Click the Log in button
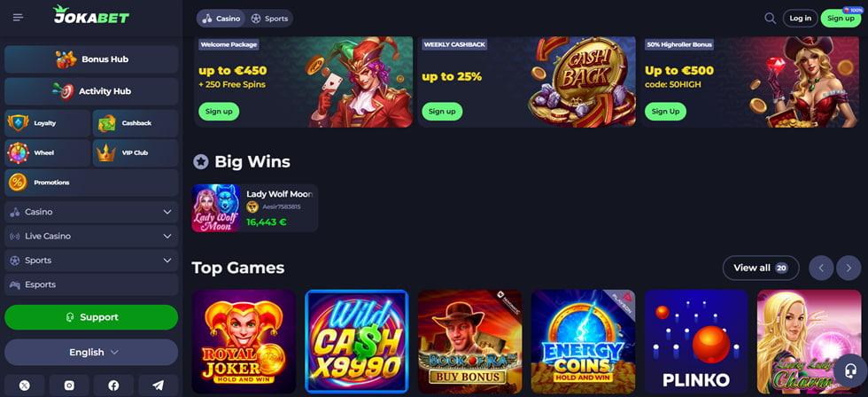The height and width of the screenshot is (397, 868). (800, 19)
